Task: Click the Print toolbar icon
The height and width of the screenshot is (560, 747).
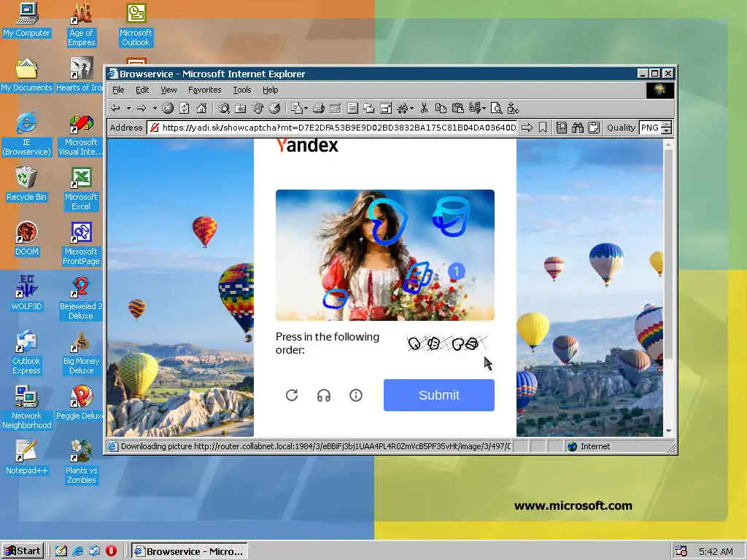Action: tap(319, 109)
